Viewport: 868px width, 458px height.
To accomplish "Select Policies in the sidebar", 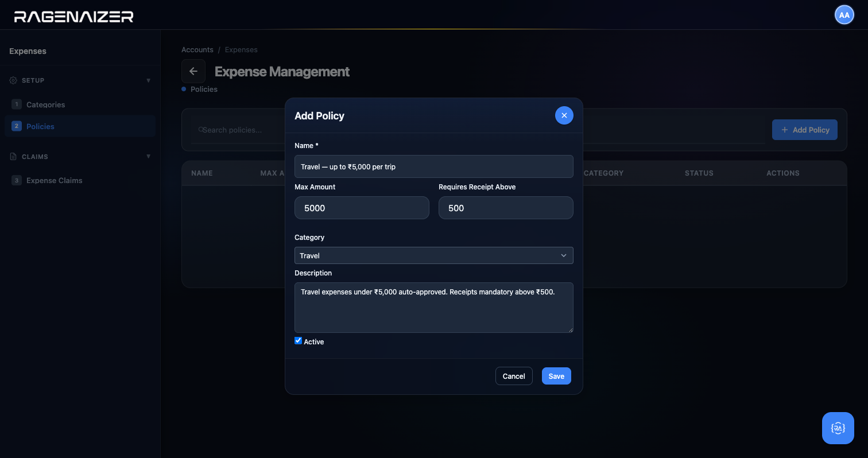I will click(x=80, y=126).
